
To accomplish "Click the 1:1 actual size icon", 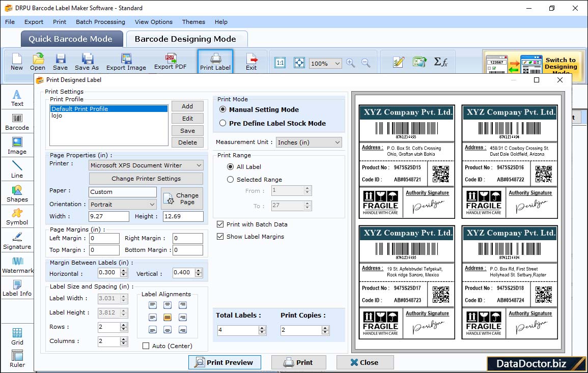I will (280, 63).
